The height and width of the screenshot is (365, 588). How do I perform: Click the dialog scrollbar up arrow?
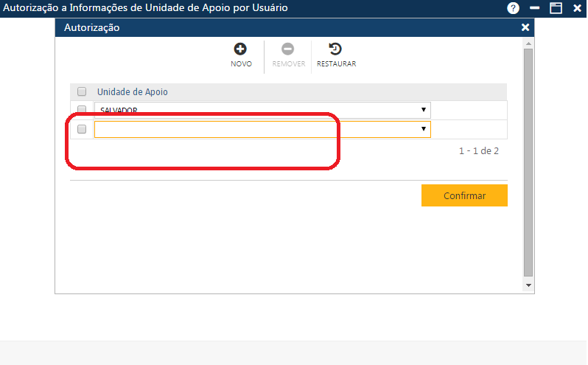coord(528,44)
